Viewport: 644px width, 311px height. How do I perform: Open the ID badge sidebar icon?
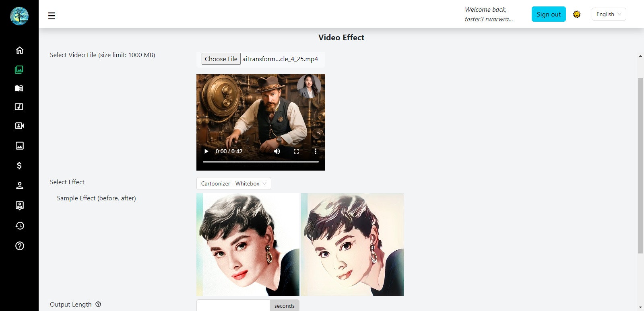click(19, 206)
